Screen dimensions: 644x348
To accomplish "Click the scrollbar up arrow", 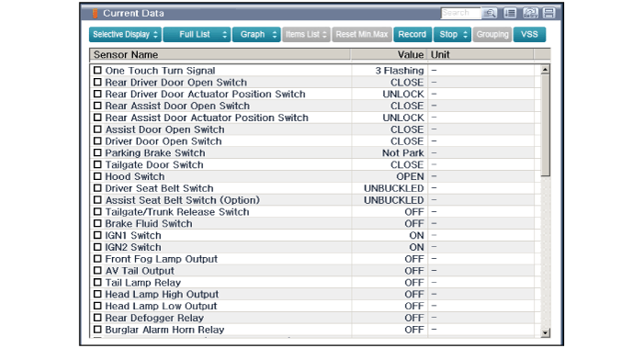I will point(545,70).
